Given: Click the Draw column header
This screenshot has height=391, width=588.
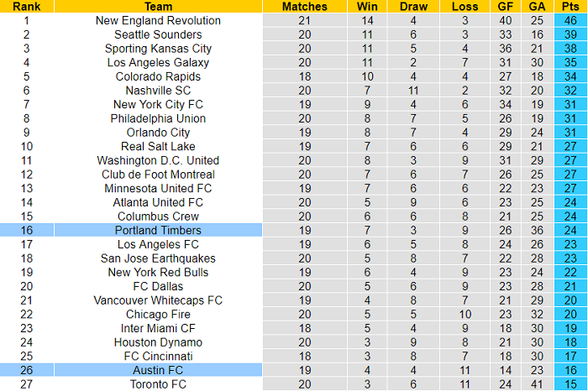Looking at the screenshot, I should pyautogui.click(x=412, y=6).
